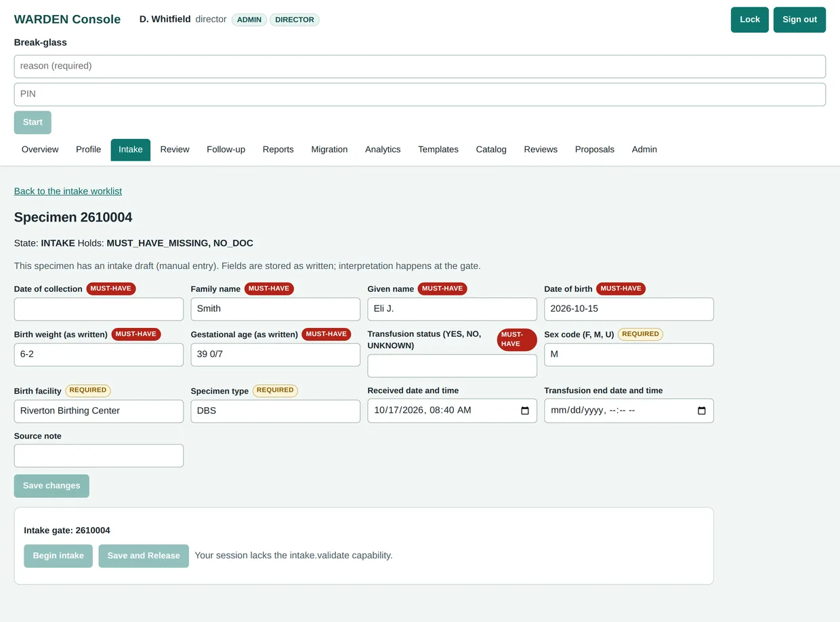Click the Specimen 2610004 heading
The height and width of the screenshot is (622, 840).
(x=73, y=217)
